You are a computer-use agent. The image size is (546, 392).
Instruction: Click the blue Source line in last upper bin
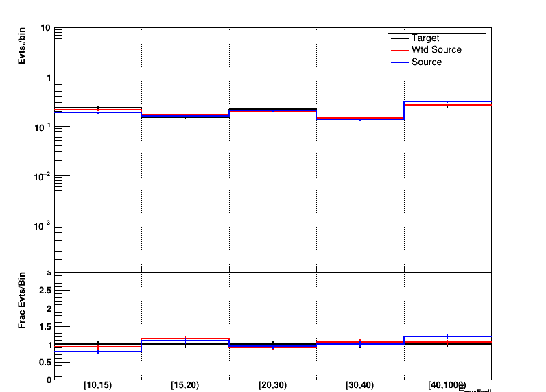[x=447, y=101]
